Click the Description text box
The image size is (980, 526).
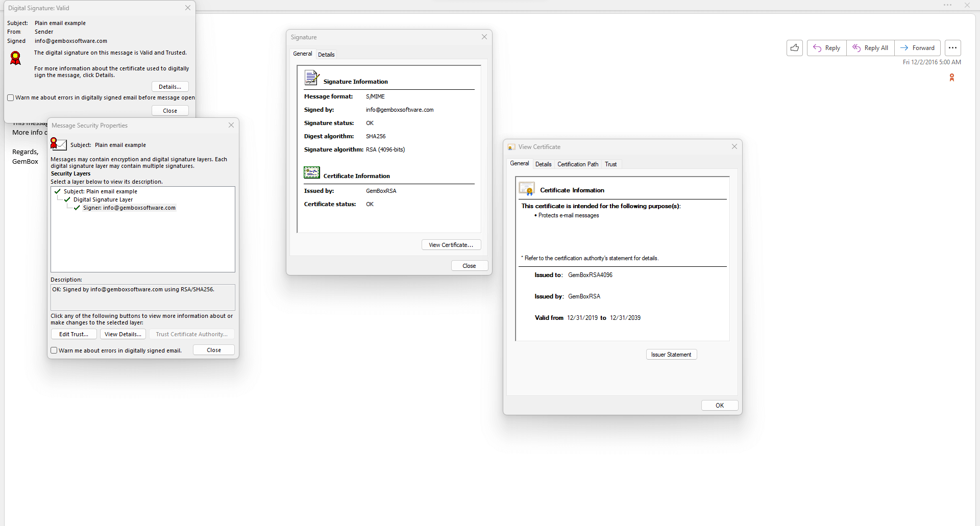point(142,297)
